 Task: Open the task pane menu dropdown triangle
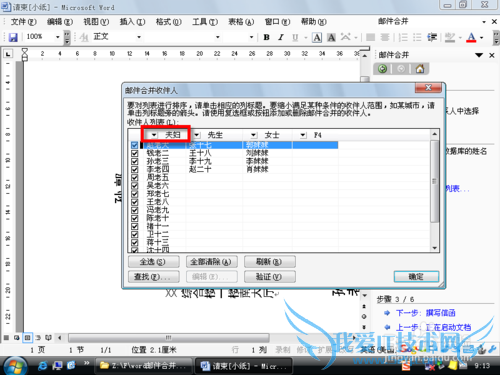click(479, 55)
